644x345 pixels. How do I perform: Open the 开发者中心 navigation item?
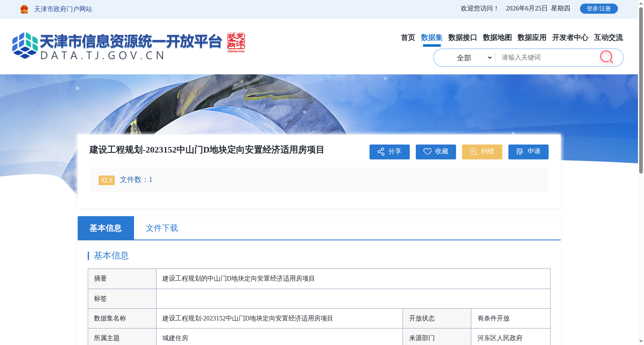click(570, 37)
